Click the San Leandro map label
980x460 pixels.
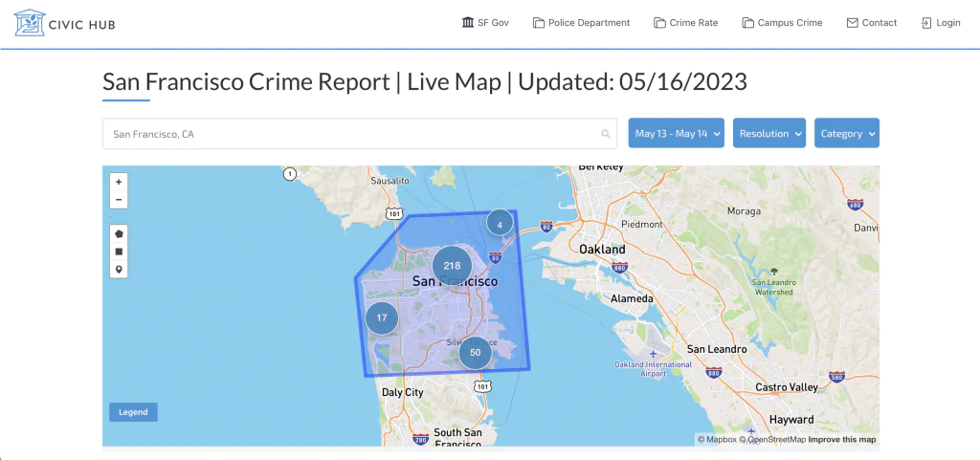point(717,349)
